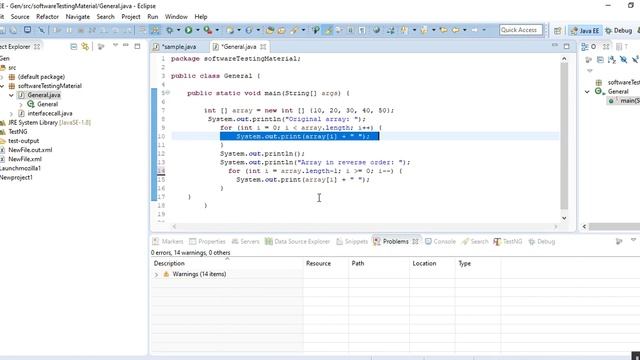Expand the Warnings (14 items) row
The width and height of the screenshot is (640, 360).
(x=156, y=275)
